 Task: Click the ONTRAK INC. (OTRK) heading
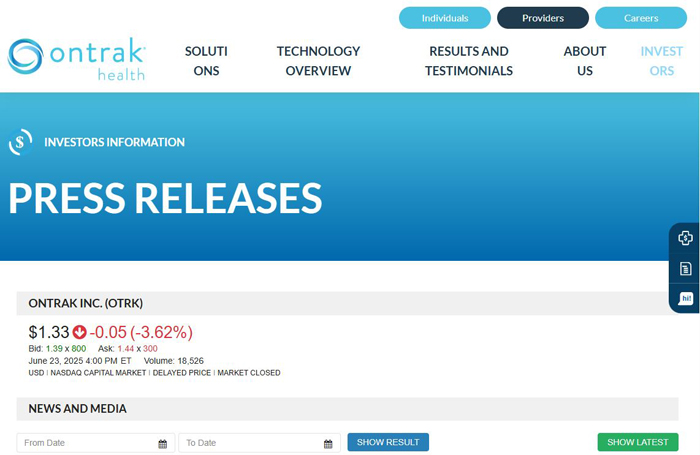pyautogui.click(x=86, y=304)
